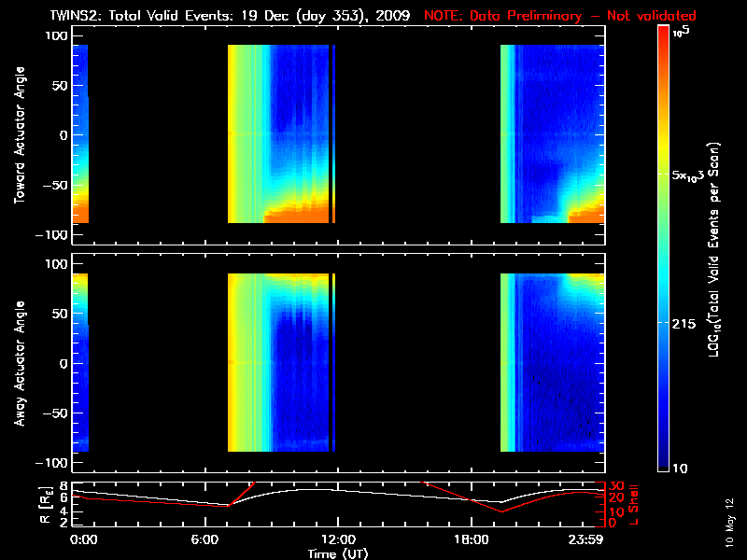Click the orange high-count region in the Toward panel

pyautogui.click(x=296, y=215)
